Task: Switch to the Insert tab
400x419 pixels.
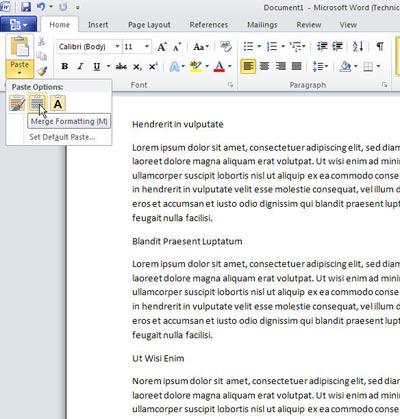Action: [x=98, y=25]
